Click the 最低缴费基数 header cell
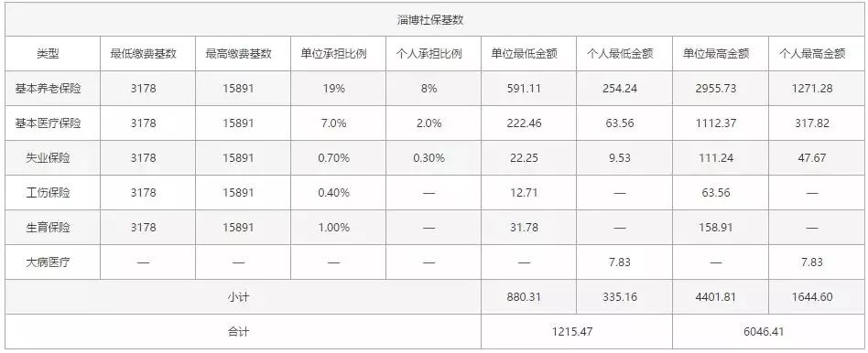This screenshot has width=868, height=353. pos(144,54)
